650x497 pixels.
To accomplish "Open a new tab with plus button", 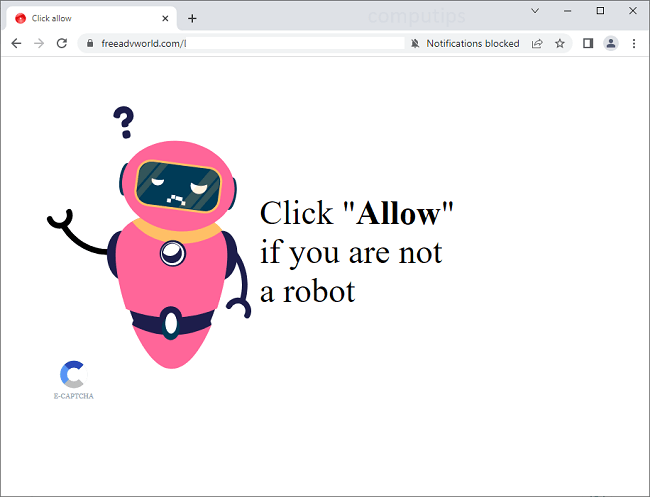I will [x=192, y=18].
